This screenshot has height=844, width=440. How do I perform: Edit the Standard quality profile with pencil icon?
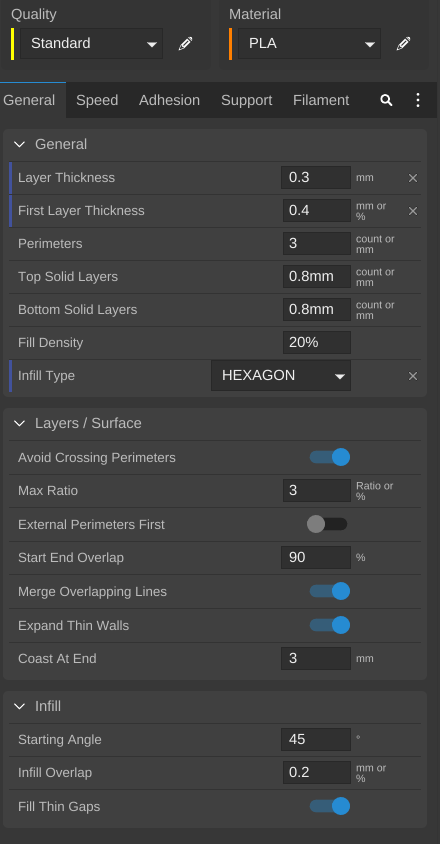[x=185, y=44]
